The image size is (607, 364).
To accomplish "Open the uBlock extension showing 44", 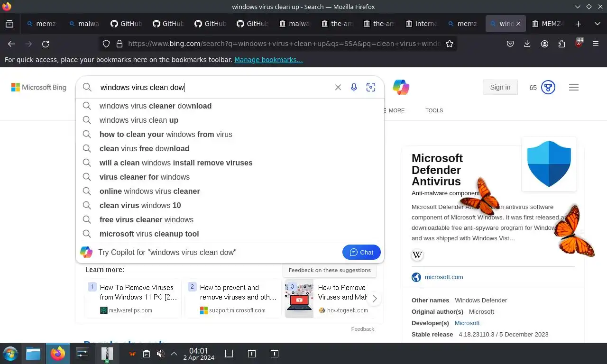I will click(x=579, y=43).
